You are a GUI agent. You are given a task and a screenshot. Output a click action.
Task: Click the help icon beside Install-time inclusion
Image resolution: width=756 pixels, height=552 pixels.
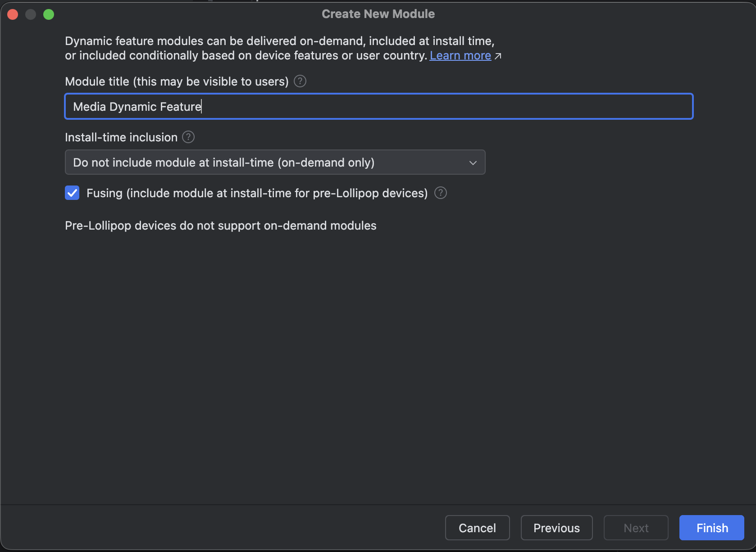click(188, 137)
